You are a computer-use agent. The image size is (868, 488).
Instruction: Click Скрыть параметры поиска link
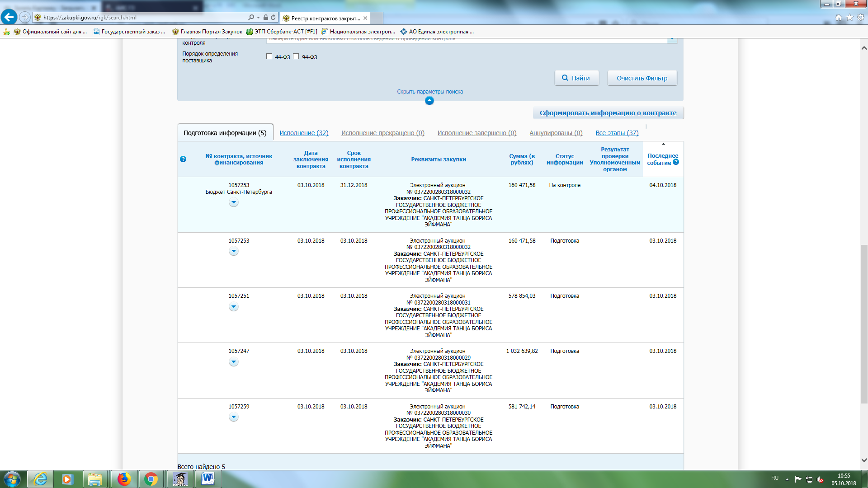click(x=430, y=92)
